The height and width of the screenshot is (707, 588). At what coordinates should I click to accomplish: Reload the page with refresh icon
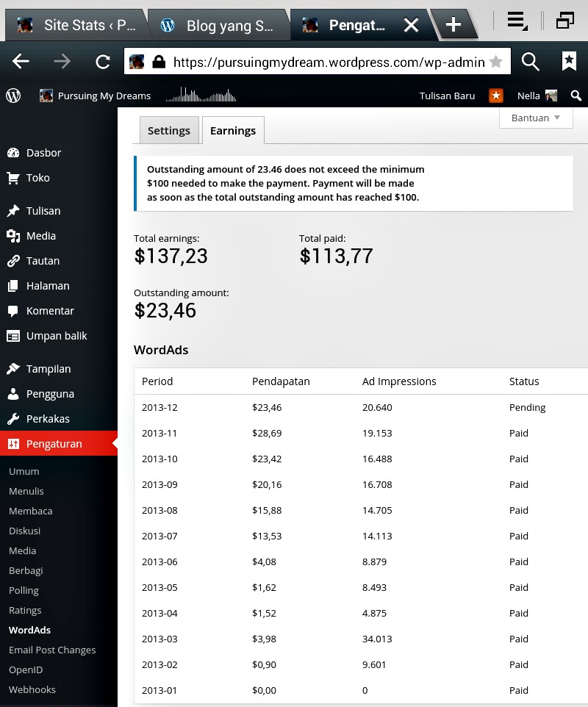coord(103,62)
